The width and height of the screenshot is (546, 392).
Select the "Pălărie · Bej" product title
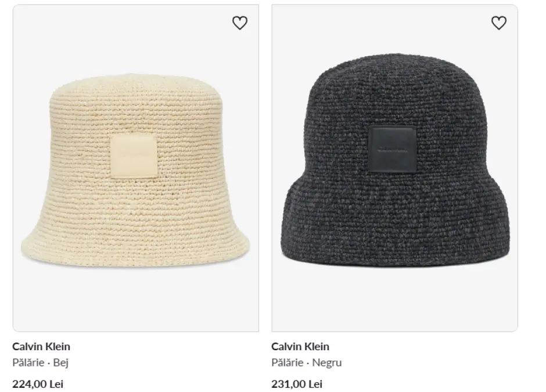click(x=41, y=364)
